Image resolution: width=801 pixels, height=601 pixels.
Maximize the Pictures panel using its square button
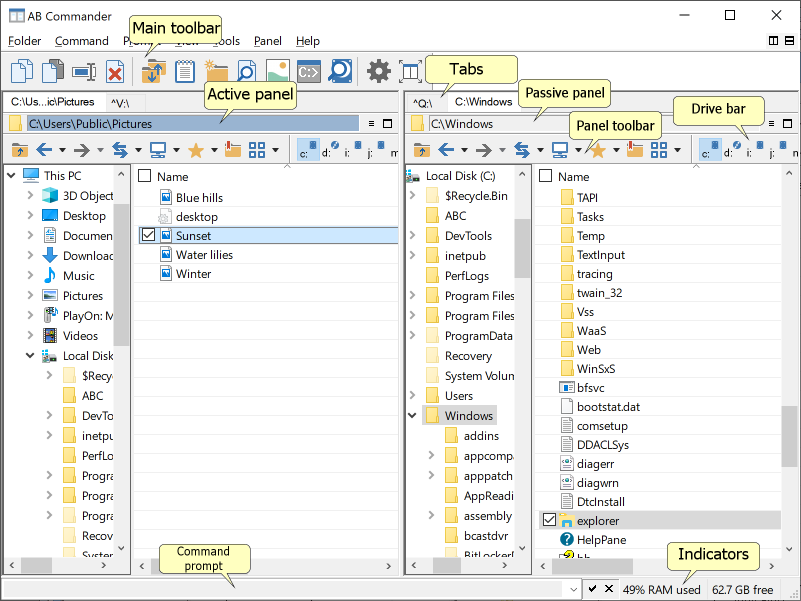[x=388, y=124]
